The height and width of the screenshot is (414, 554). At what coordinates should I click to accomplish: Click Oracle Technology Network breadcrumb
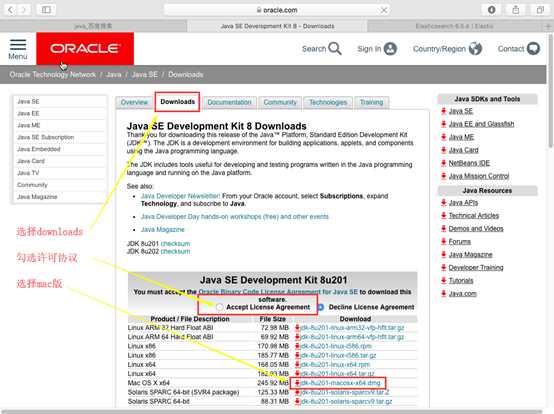pyautogui.click(x=53, y=75)
